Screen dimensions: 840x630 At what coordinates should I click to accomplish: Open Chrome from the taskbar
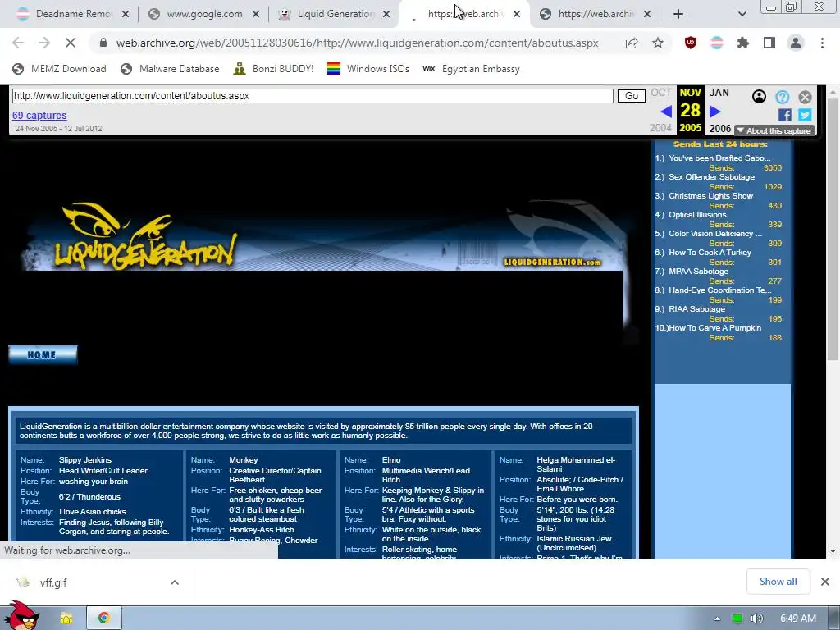point(104,619)
